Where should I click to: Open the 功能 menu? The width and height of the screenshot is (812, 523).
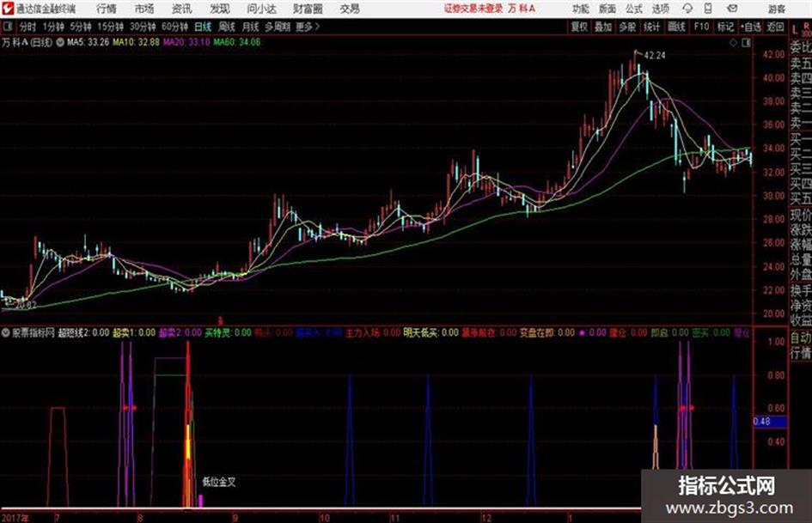[581, 9]
